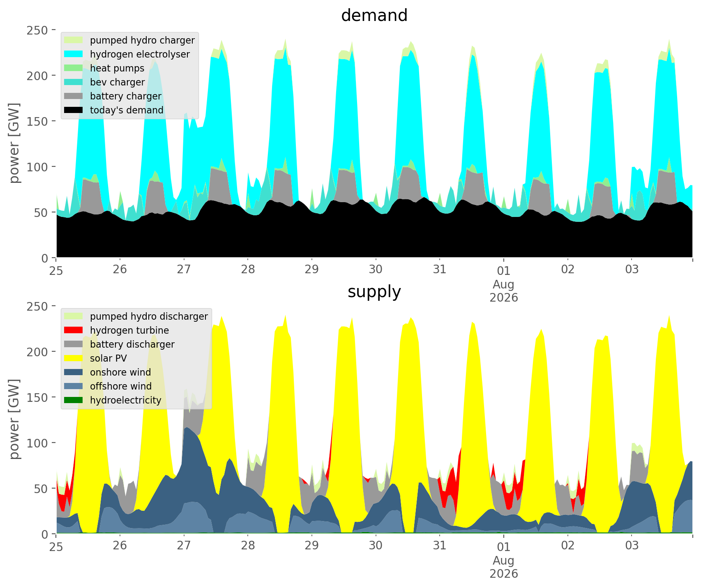The height and width of the screenshot is (588, 701).
Task: Click date tick 28 under the demand chart
Action: coord(248,270)
